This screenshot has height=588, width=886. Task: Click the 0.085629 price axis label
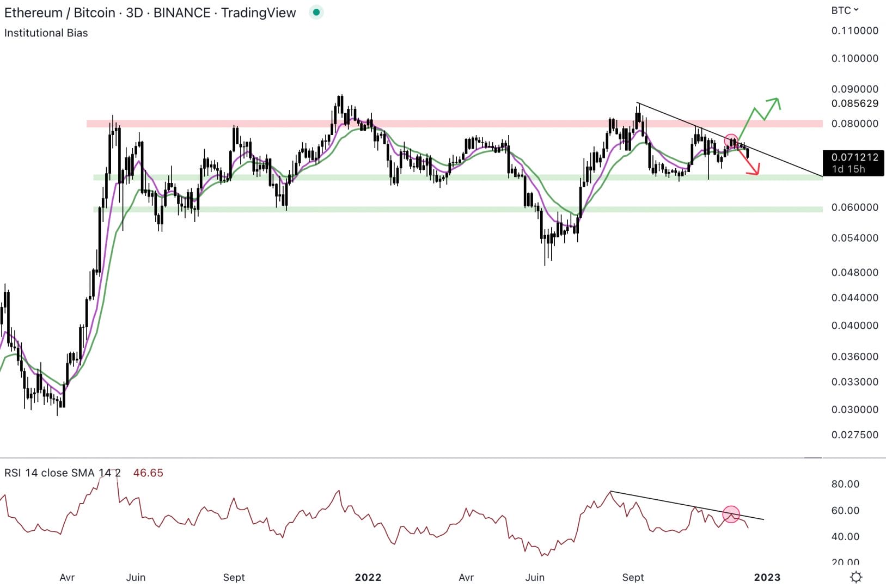pos(854,103)
